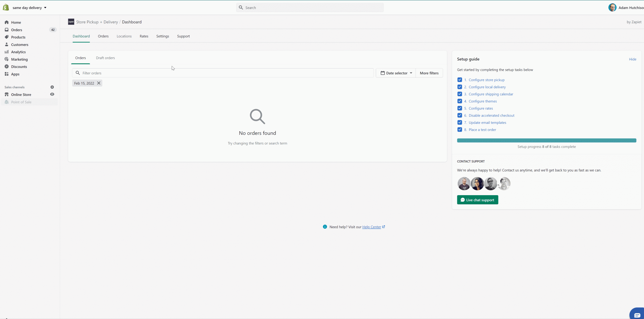Open the Settings tab
This screenshot has height=319, width=644.
pyautogui.click(x=163, y=36)
